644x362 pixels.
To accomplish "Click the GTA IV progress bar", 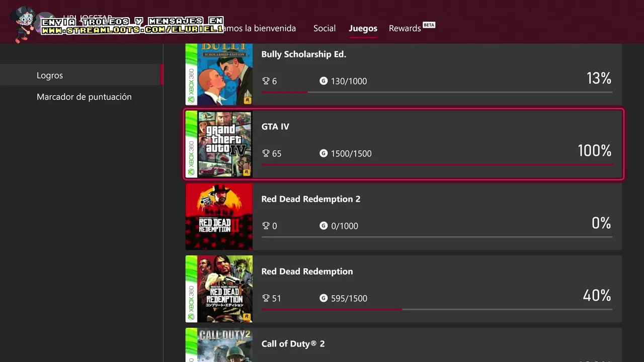I will coord(437,164).
